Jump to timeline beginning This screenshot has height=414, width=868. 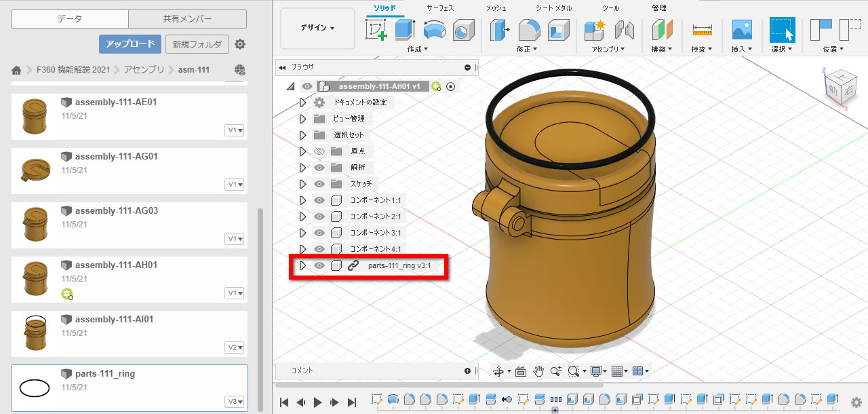[285, 402]
